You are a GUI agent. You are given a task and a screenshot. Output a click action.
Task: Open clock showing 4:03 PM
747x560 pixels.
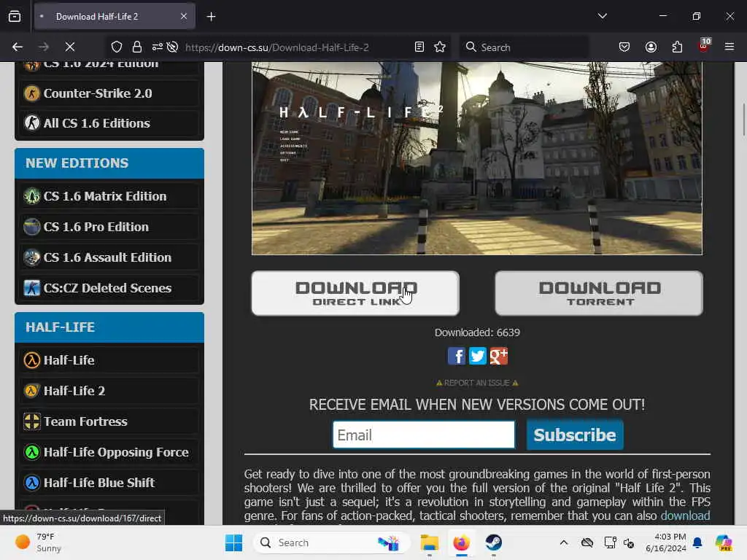coord(665,542)
